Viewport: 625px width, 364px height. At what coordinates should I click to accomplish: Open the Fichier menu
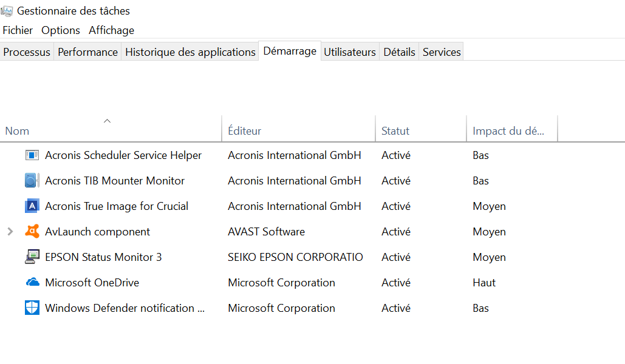click(18, 30)
